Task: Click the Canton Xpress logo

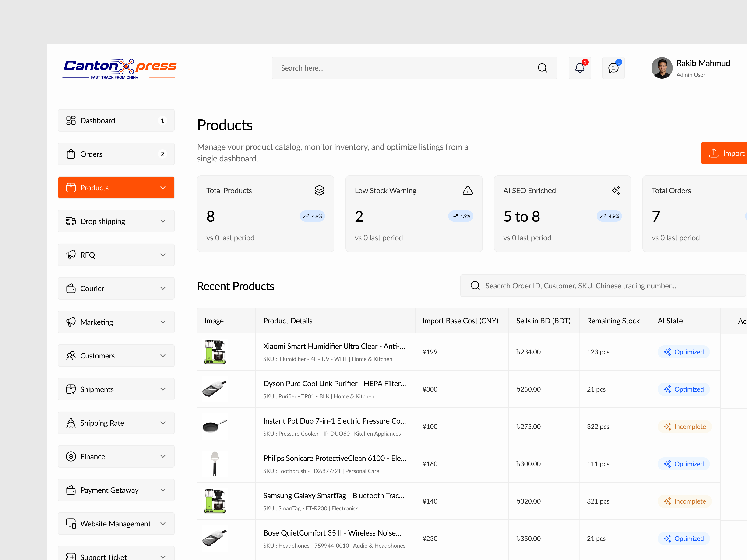Action: (x=120, y=69)
